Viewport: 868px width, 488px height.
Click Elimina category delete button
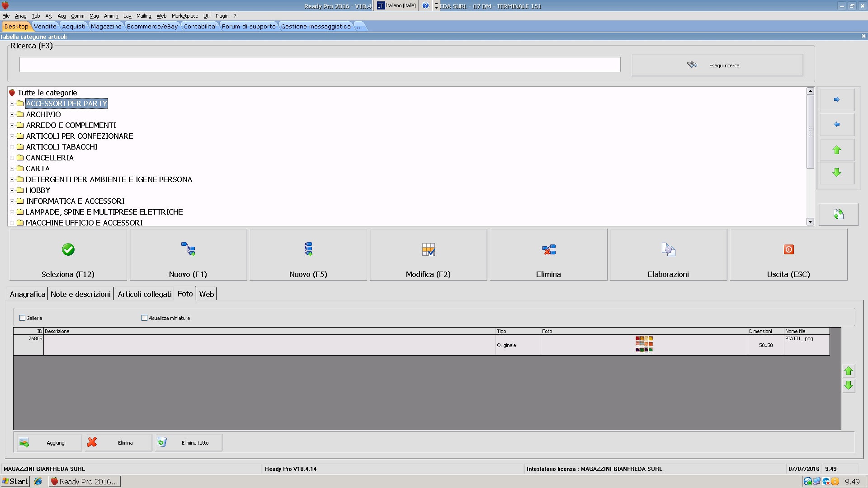548,255
